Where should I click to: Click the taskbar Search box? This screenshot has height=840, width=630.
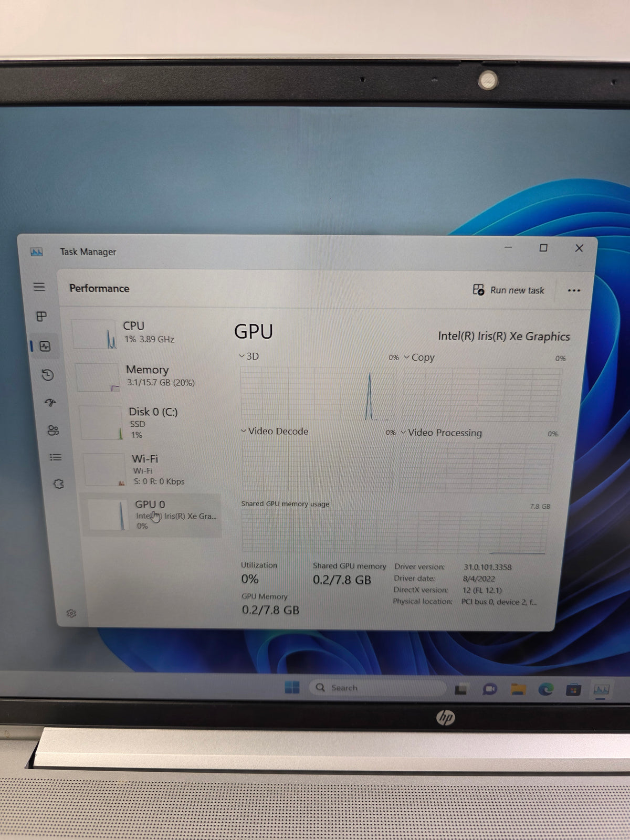(377, 688)
